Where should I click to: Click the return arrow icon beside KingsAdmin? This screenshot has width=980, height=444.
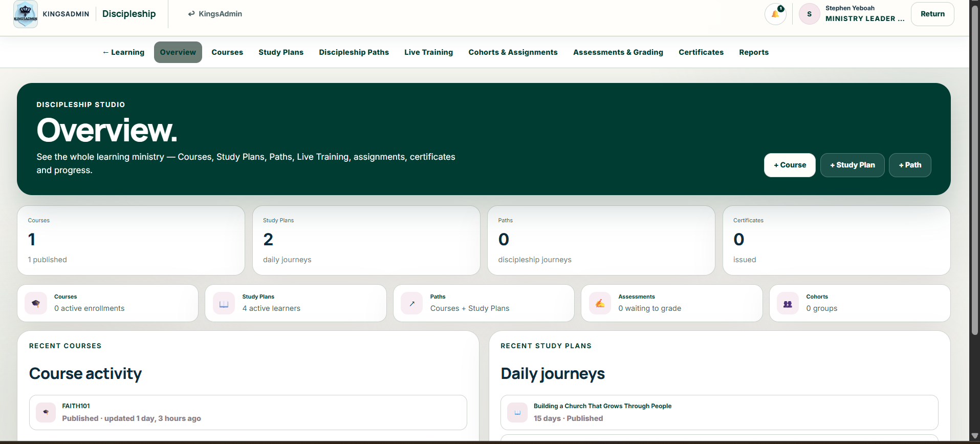click(191, 14)
